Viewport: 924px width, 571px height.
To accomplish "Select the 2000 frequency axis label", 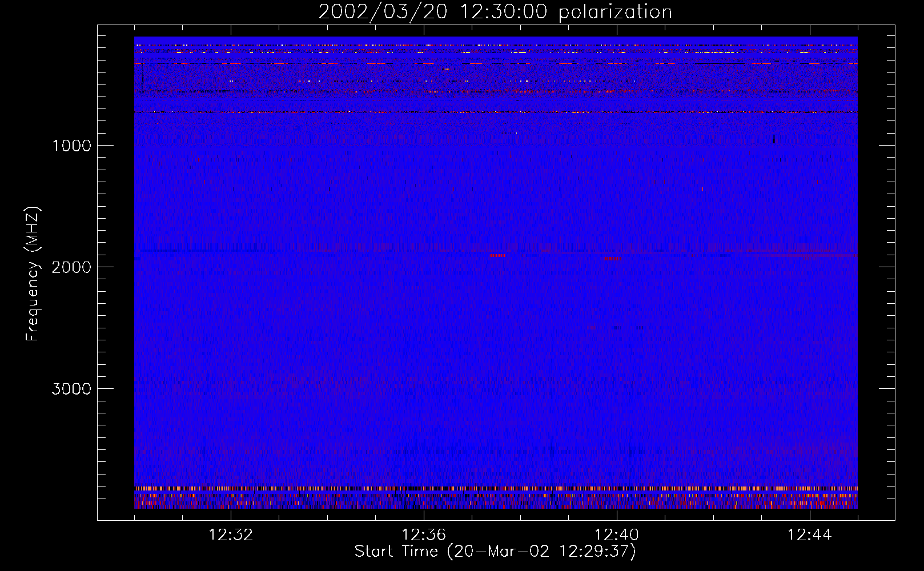I will [71, 267].
